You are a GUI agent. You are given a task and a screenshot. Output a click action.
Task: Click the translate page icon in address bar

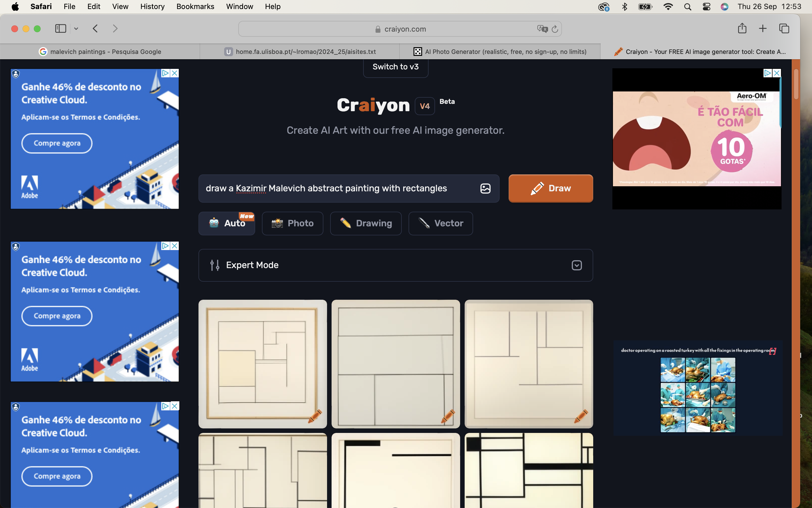coord(542,29)
